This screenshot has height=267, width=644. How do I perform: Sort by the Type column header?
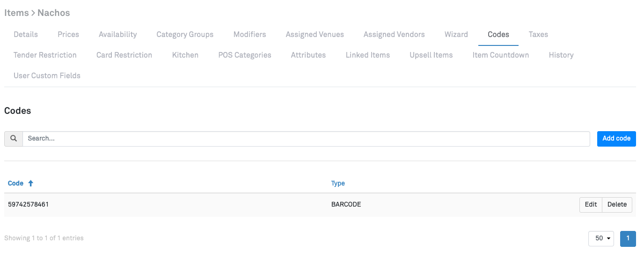(x=338, y=184)
